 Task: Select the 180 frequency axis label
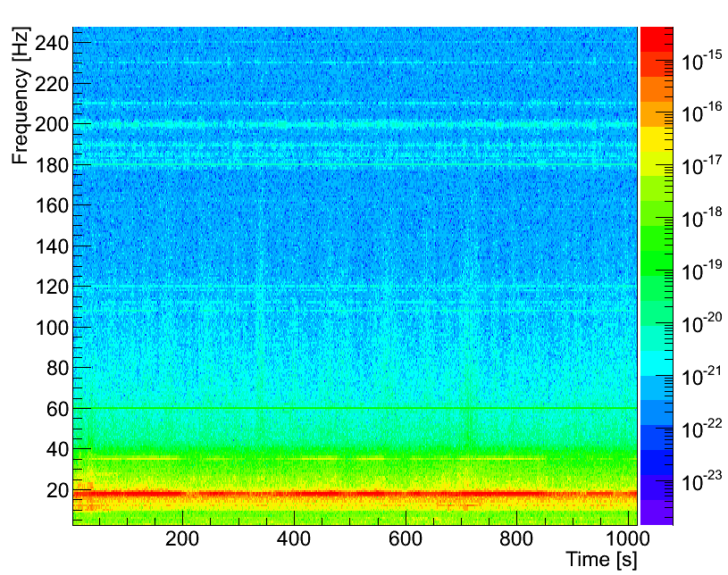(52, 165)
